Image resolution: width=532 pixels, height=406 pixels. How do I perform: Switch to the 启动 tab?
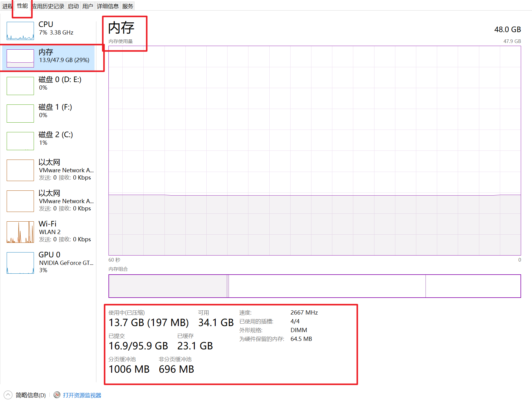pyautogui.click(x=73, y=6)
